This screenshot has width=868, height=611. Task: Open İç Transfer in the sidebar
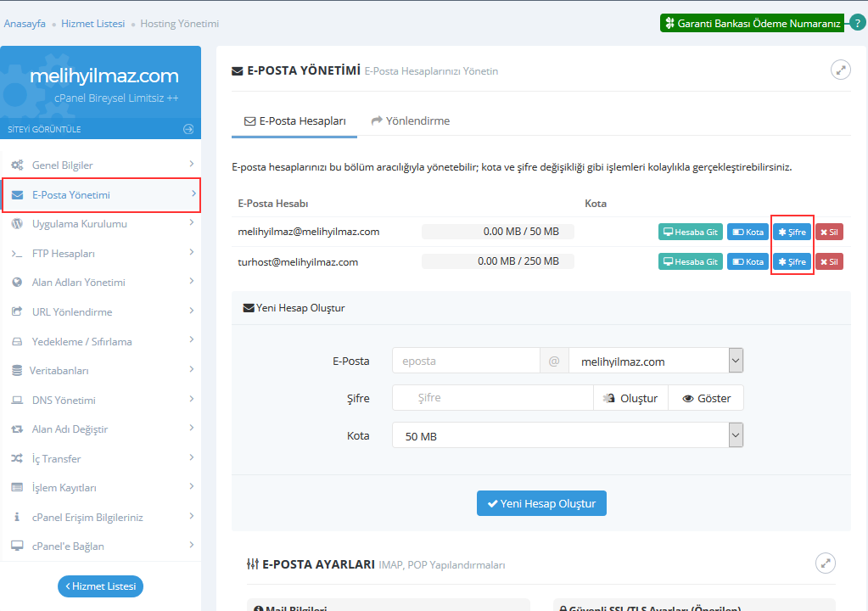tap(100, 459)
